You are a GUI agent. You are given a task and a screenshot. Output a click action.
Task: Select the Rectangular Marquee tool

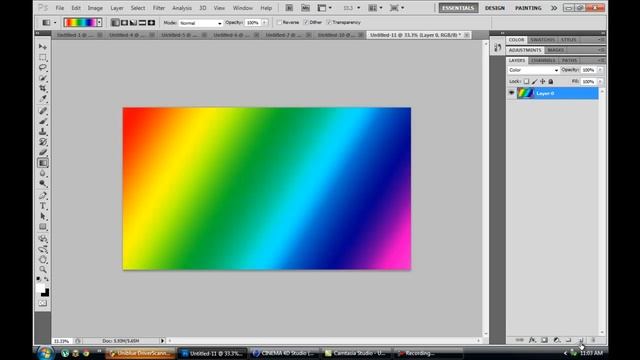pos(43,57)
